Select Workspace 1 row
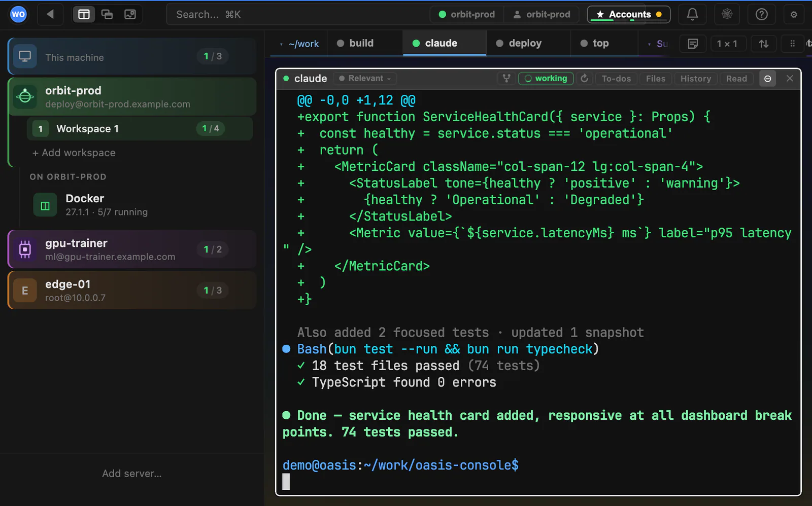This screenshot has width=812, height=506. click(140, 129)
